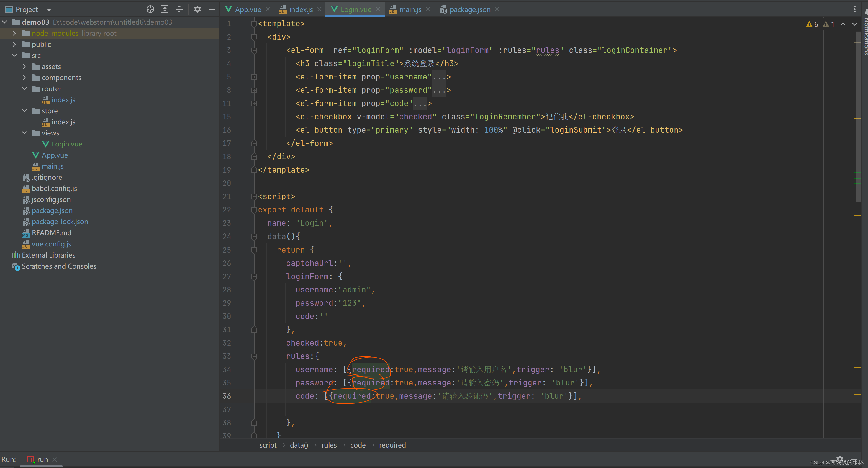Go to previous highlighted error arrow
This screenshot has width=868, height=468.
coord(843,24)
